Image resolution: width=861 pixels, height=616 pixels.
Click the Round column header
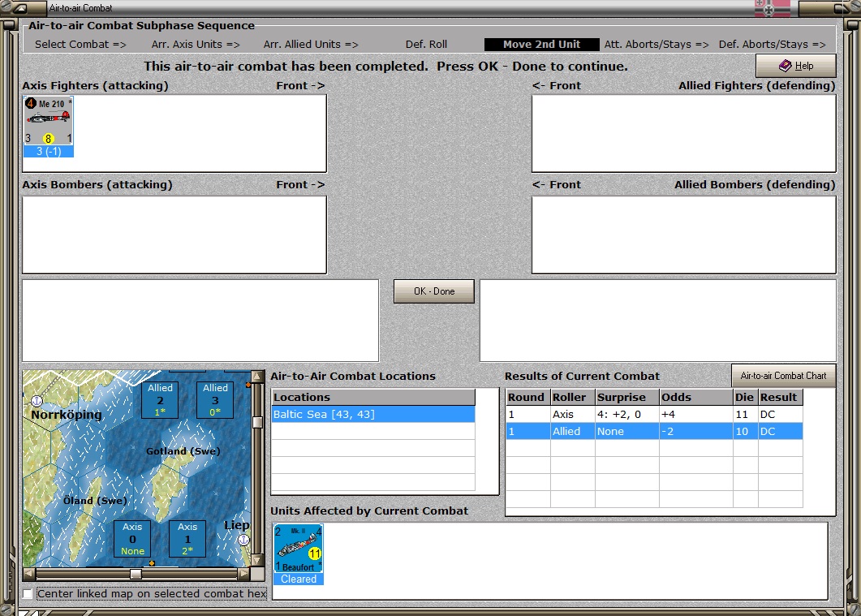pyautogui.click(x=528, y=398)
